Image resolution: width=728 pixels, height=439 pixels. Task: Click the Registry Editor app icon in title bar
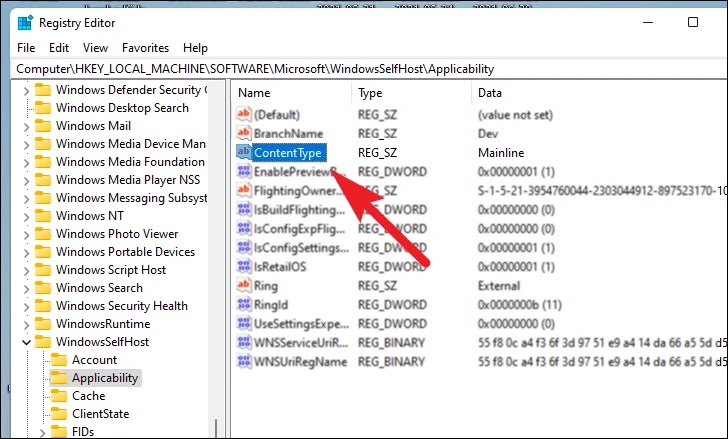pos(25,23)
